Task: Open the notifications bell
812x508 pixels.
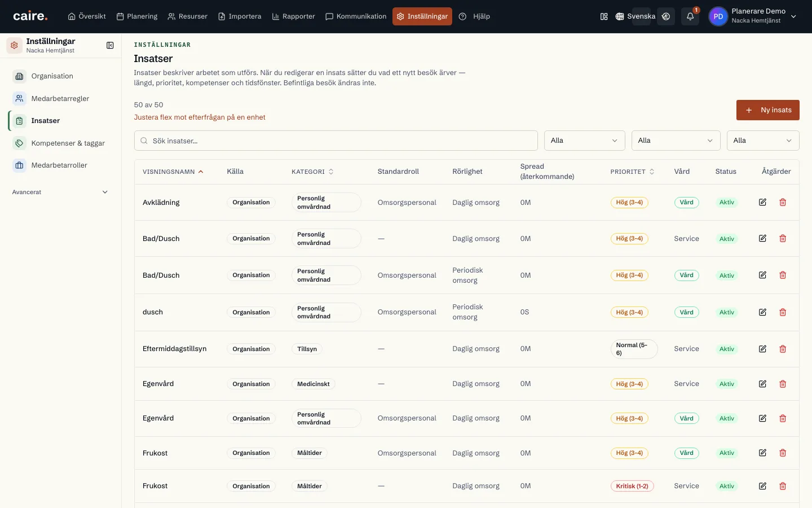Action: 690,16
